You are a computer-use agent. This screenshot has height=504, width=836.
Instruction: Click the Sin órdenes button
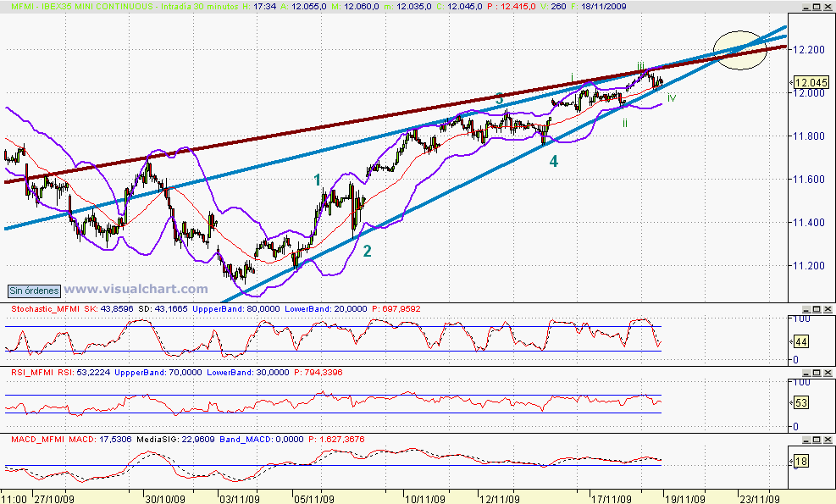[34, 291]
